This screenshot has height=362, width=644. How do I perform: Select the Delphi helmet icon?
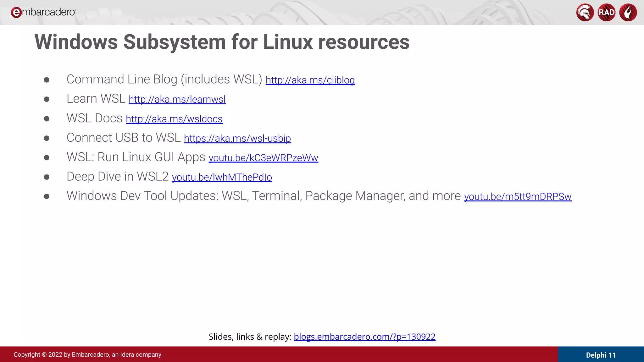[x=585, y=12]
